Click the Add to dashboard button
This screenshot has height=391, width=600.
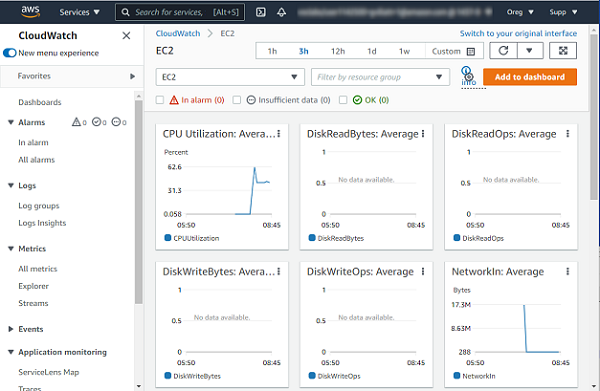530,77
